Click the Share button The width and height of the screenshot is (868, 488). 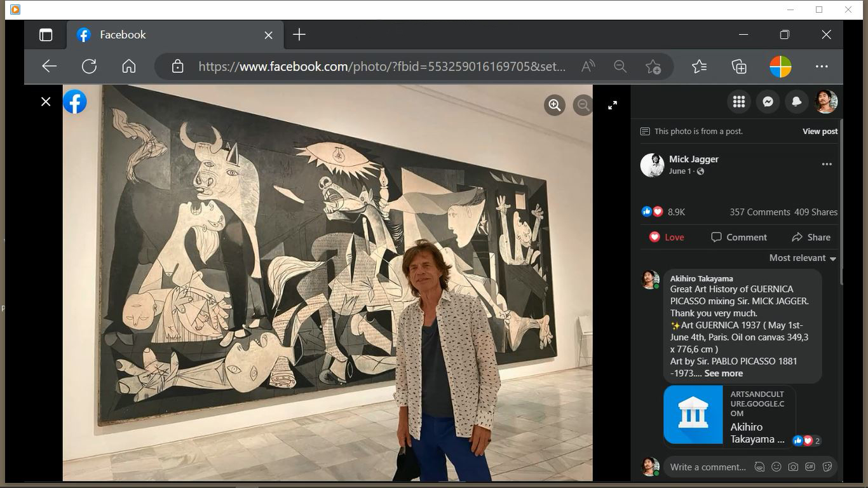(811, 237)
